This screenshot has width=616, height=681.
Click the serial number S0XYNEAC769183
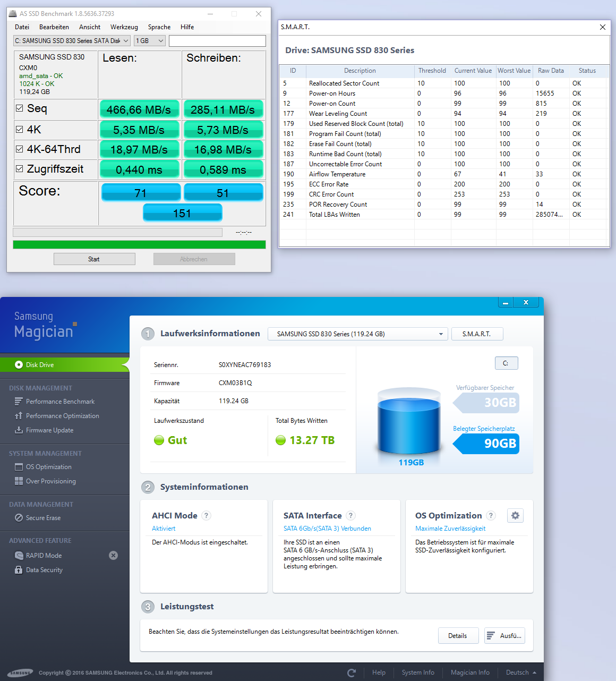coord(245,365)
